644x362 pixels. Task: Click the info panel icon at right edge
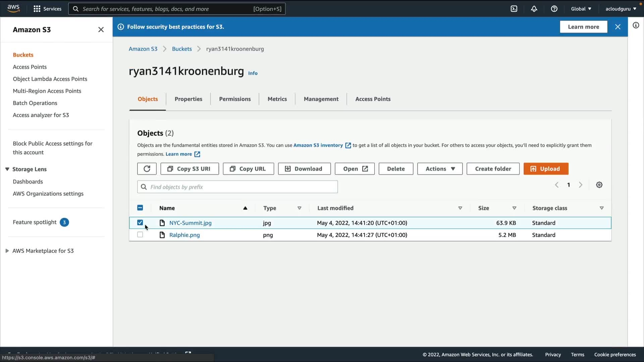(636, 25)
